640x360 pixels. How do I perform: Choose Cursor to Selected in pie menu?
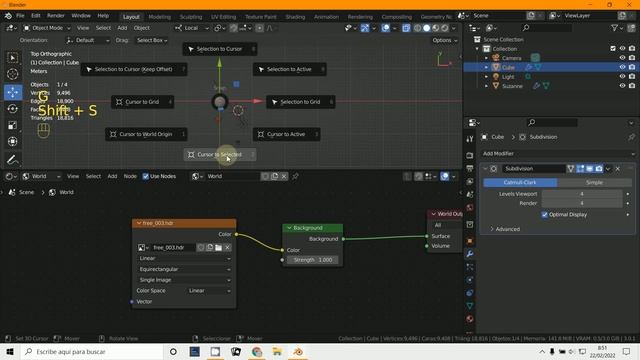click(220, 155)
